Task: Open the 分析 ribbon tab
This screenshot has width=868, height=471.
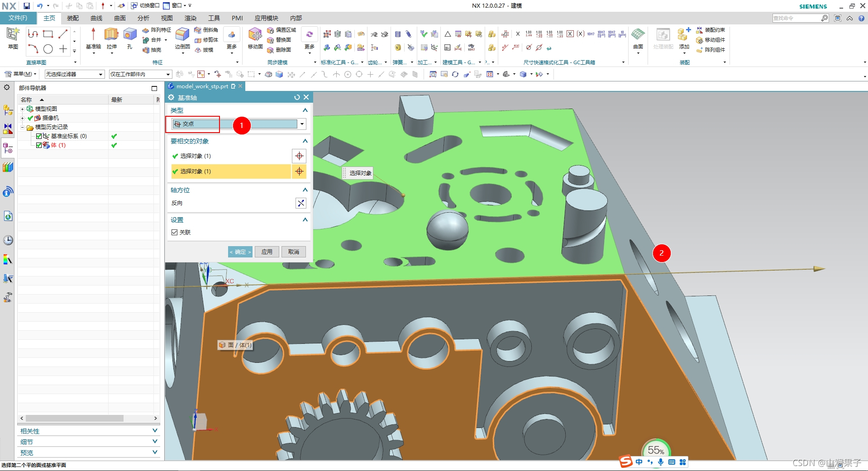Action: (143, 18)
